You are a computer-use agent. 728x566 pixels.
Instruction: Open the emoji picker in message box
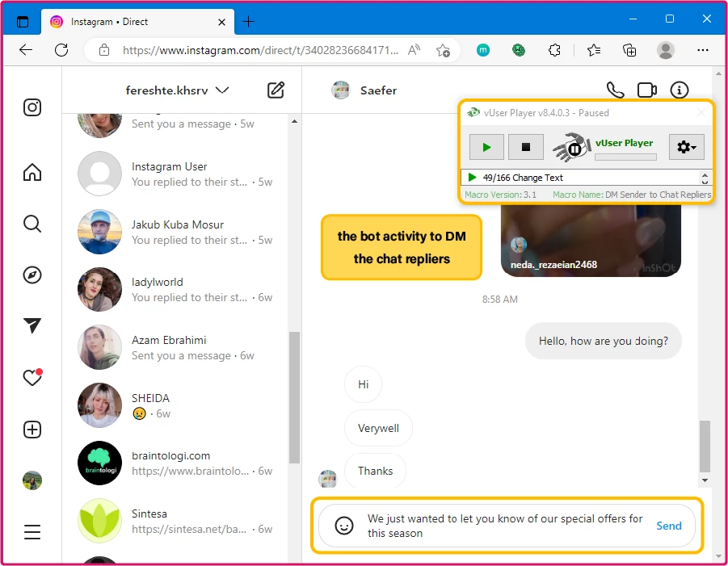344,526
